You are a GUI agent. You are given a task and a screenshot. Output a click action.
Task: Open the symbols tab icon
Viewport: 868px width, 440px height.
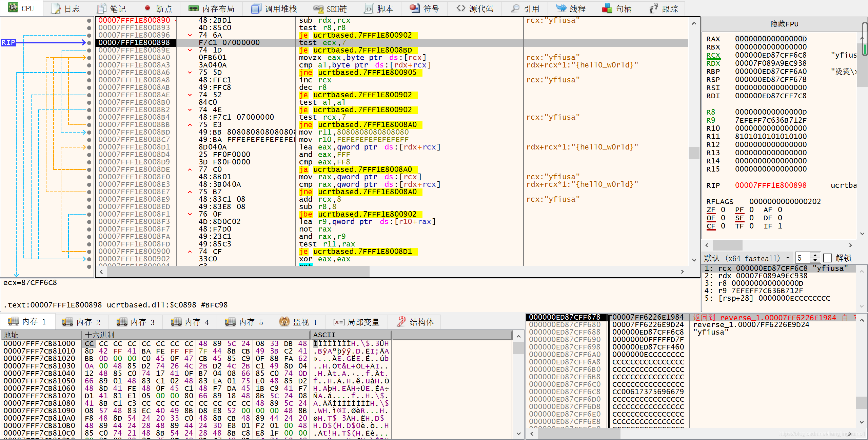point(415,8)
